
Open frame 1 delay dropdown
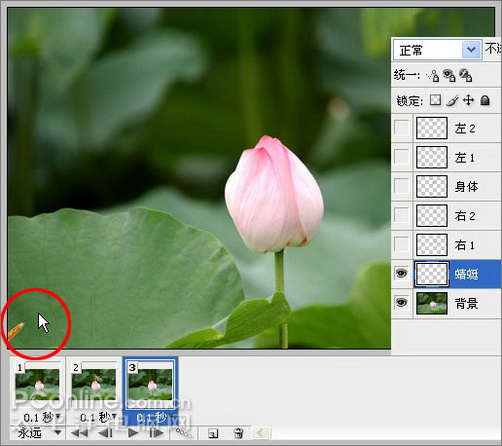coord(59,416)
